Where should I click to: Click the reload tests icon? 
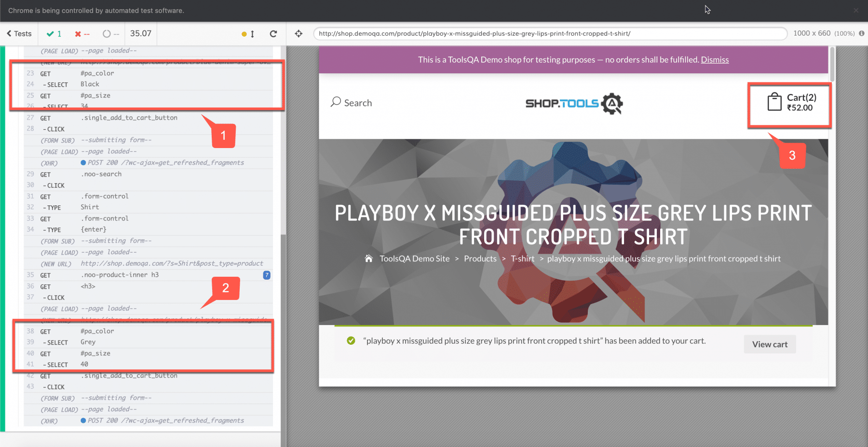click(273, 34)
